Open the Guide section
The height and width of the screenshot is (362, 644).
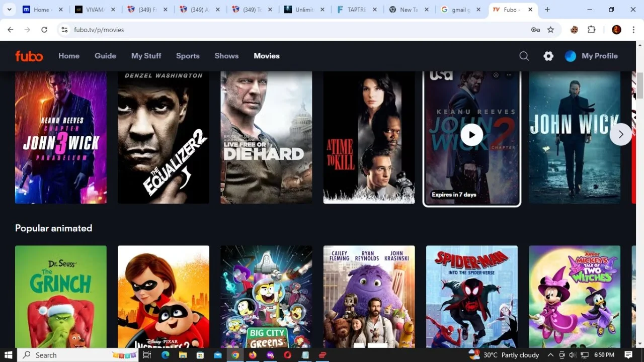pos(105,56)
